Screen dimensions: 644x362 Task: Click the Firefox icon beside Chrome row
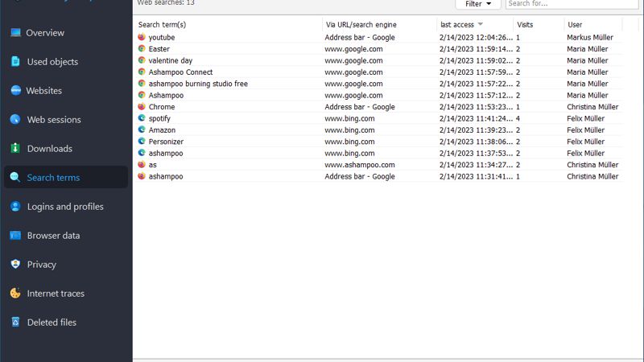[142, 106]
